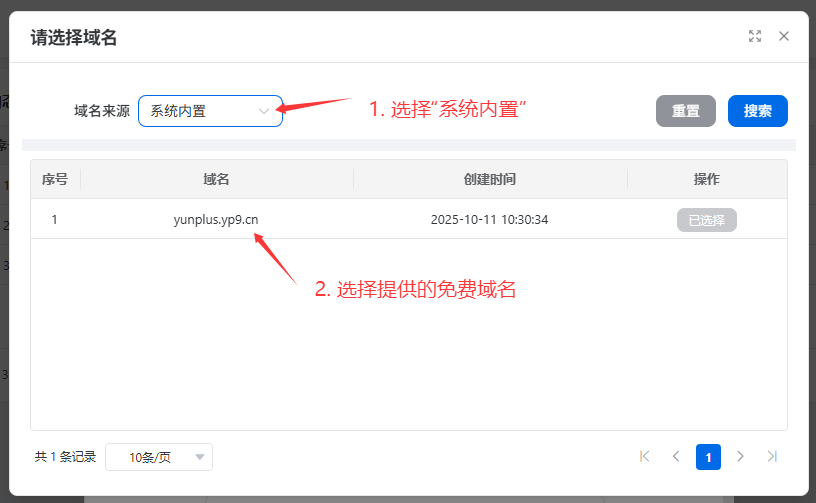Select the domain yunplus.yp9.cn
The width and height of the screenshot is (816, 503).
216,220
